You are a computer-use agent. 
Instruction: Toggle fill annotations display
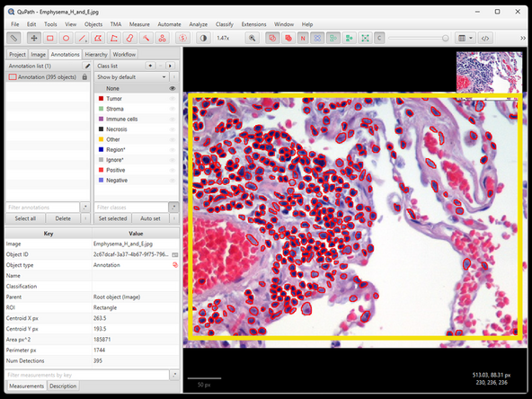click(288, 38)
